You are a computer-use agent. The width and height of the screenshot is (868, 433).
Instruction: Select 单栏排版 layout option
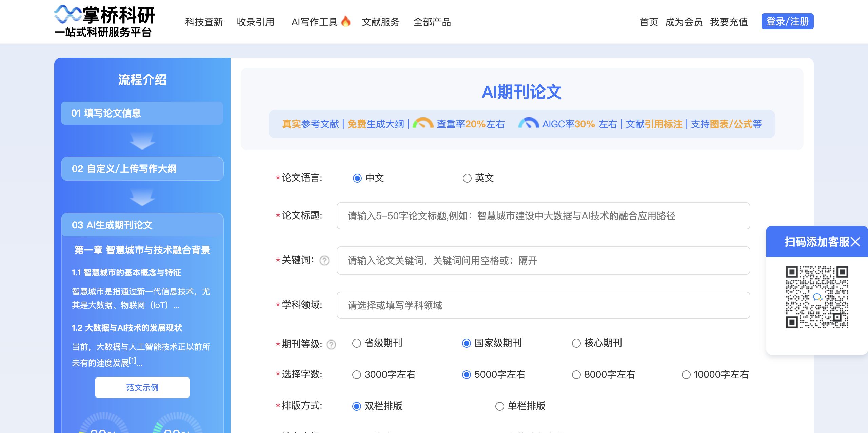coord(499,406)
